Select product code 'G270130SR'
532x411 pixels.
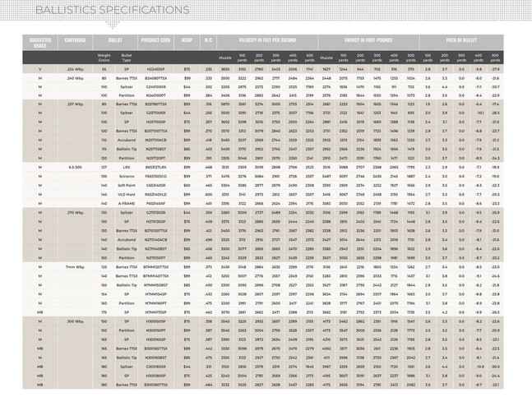coord(155,213)
